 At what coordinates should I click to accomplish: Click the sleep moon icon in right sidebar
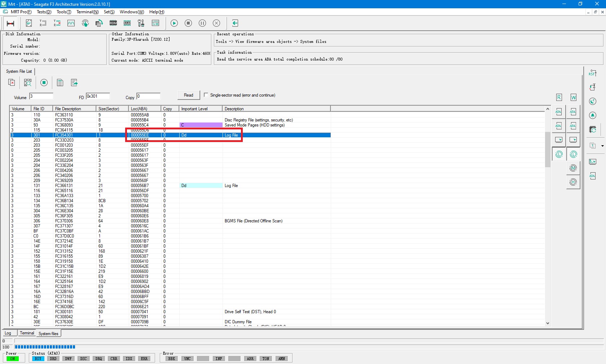[593, 101]
